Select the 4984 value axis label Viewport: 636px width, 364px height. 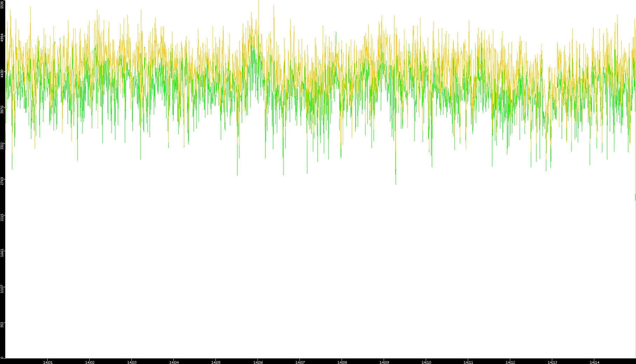(x=2, y=37)
